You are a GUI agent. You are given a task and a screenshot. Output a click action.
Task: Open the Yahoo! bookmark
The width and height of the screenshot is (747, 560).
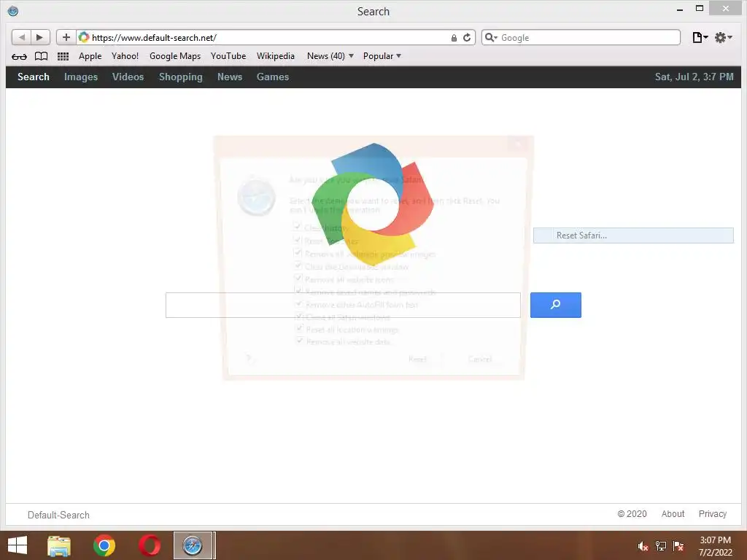click(x=125, y=56)
